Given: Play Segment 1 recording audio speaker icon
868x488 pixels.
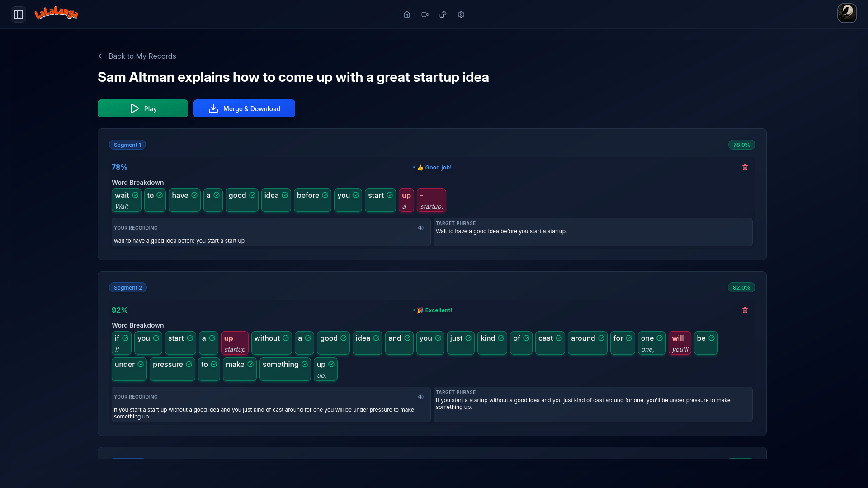Looking at the screenshot, I should pyautogui.click(x=421, y=228).
